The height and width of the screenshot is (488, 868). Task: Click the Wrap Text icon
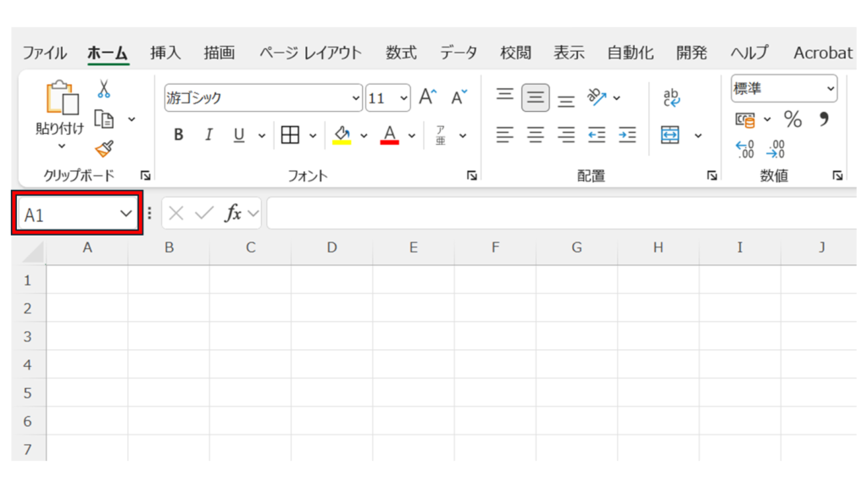[x=671, y=97]
